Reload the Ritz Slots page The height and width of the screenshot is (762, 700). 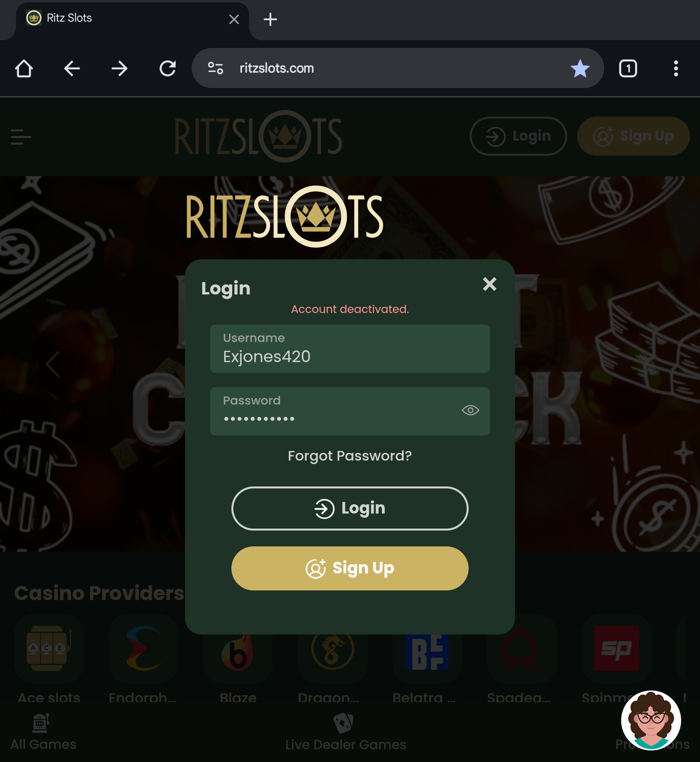pos(168,68)
